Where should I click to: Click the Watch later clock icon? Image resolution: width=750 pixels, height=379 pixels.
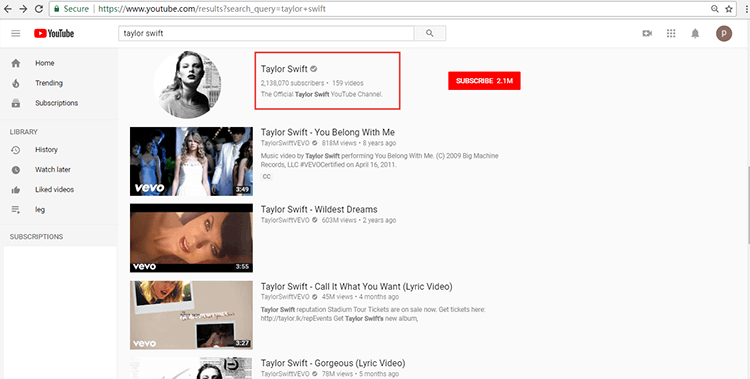[x=16, y=170]
